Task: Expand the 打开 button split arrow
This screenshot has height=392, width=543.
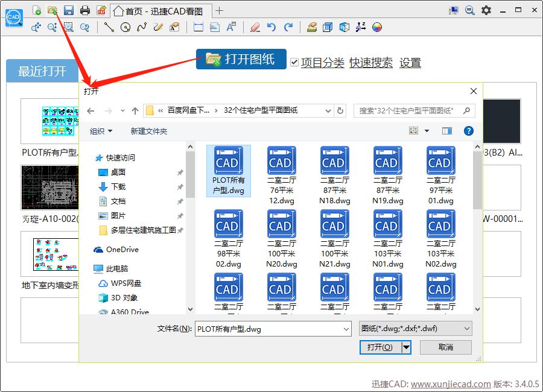Action: click(406, 347)
